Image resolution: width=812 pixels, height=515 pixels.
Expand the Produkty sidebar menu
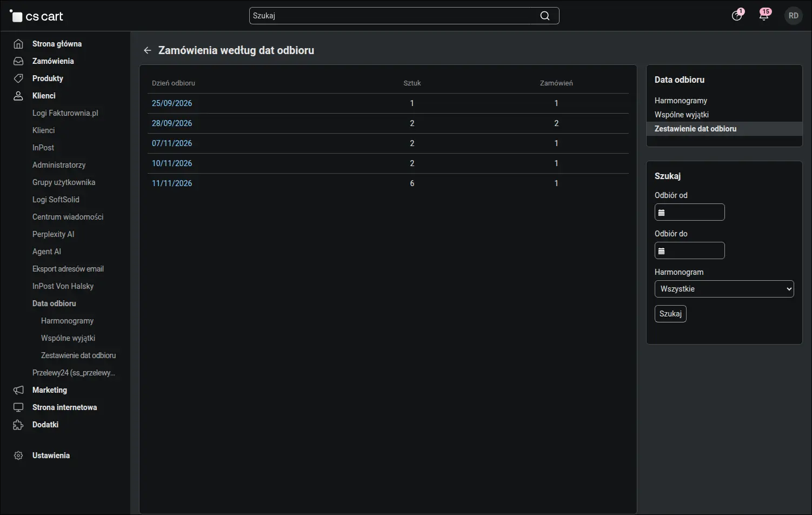click(48, 78)
